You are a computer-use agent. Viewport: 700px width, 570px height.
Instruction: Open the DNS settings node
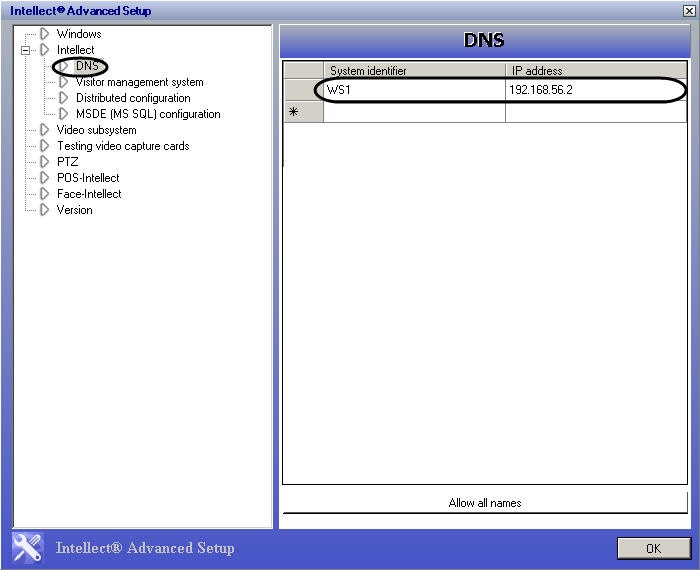(87, 66)
